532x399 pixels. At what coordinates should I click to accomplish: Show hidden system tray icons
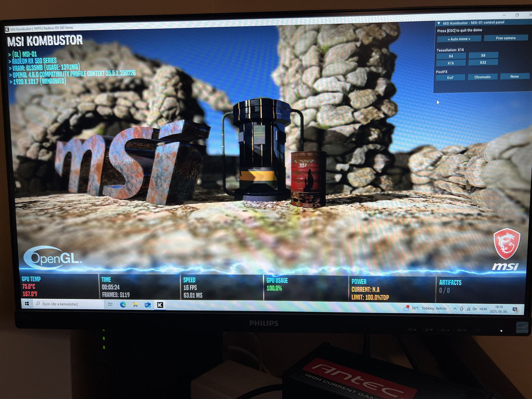(455, 309)
